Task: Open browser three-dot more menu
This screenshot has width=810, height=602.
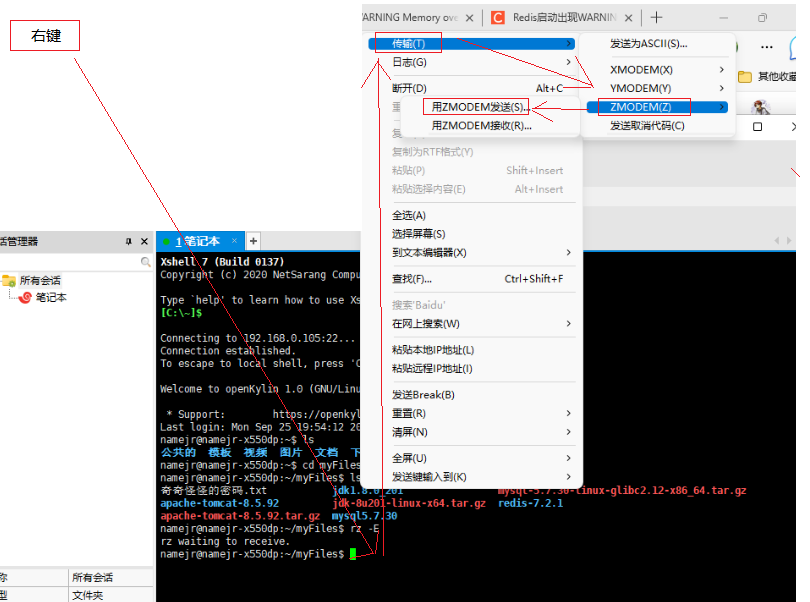Action: (x=767, y=47)
